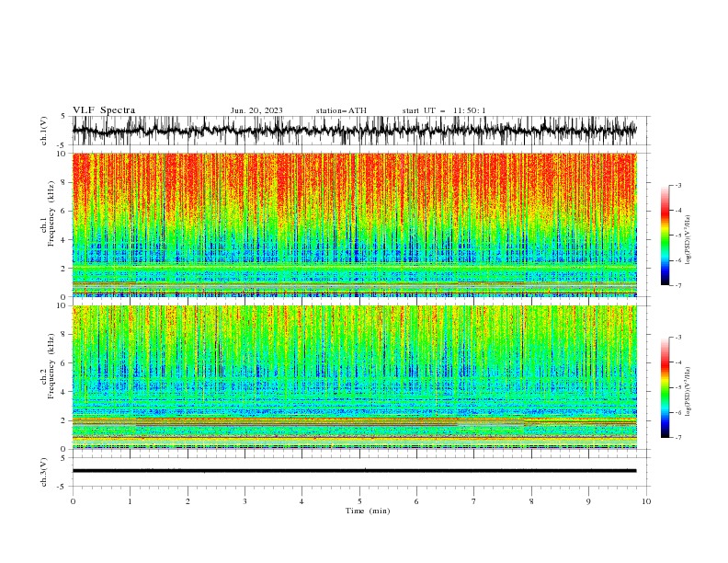
Task: Click inside the ch.1 spectrogram panel
Action: (x=354, y=224)
